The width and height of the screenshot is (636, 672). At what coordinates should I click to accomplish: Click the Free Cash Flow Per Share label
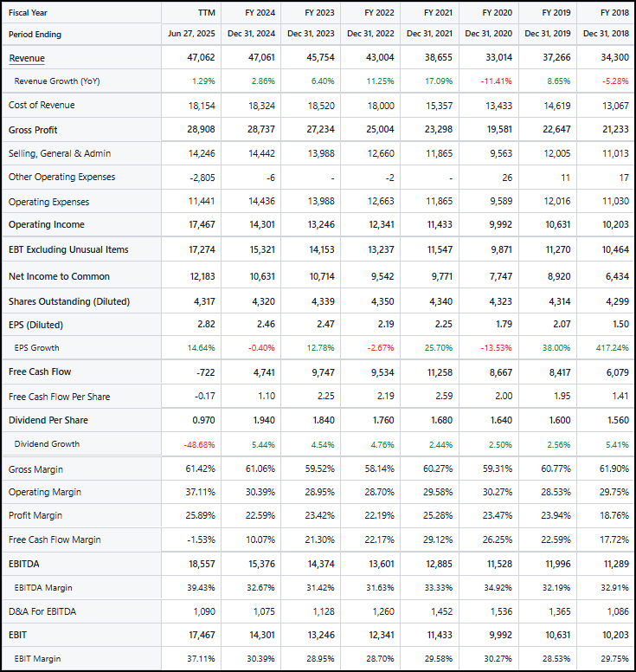click(x=59, y=397)
